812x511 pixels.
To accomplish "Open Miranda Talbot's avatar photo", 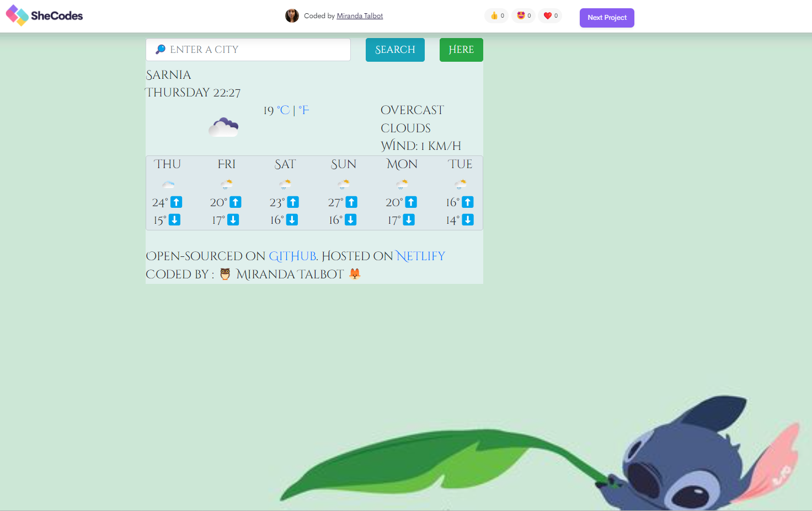I will pyautogui.click(x=292, y=16).
